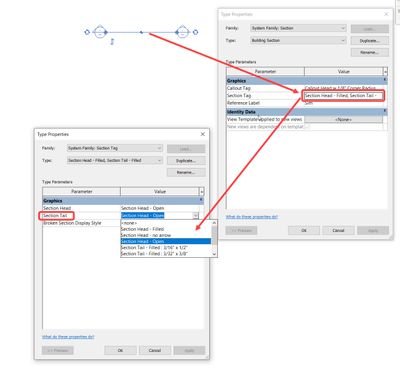Click the Value column header in the Building Section dialog
400x371 pixels.
344,71
